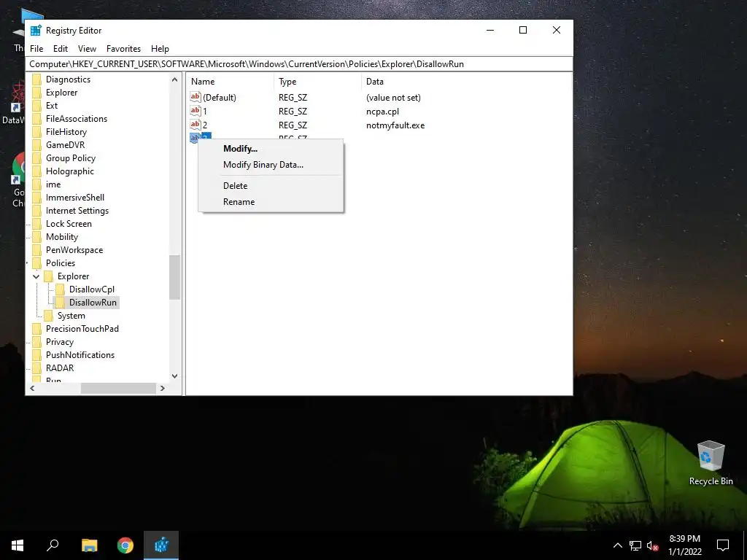Screen dimensions: 747x560
Task: Open the Windows Start menu
Action: (18, 545)
